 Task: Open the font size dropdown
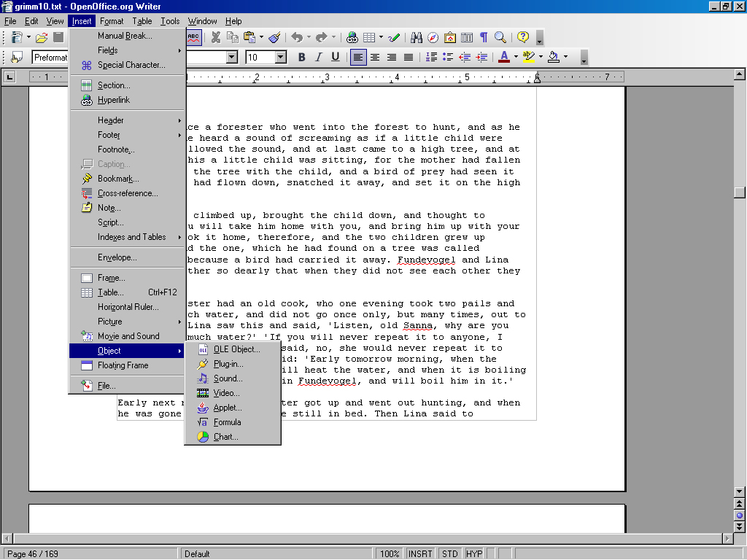tap(281, 57)
